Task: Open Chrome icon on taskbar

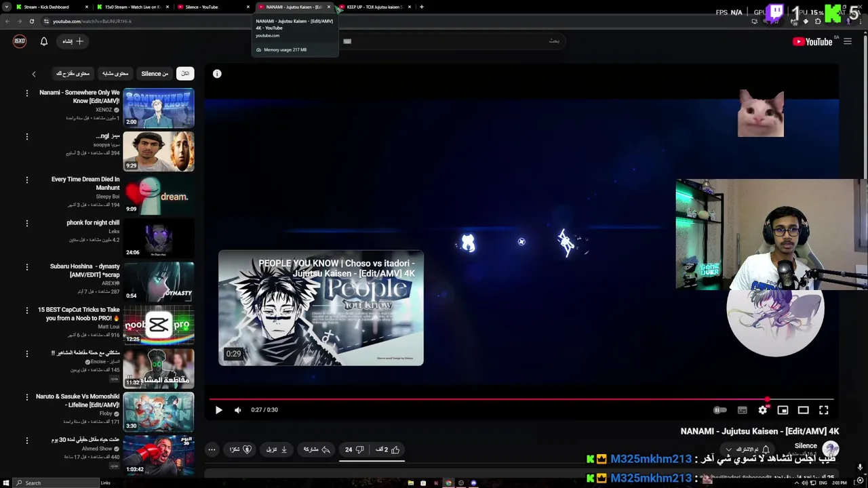Action: click(x=448, y=483)
